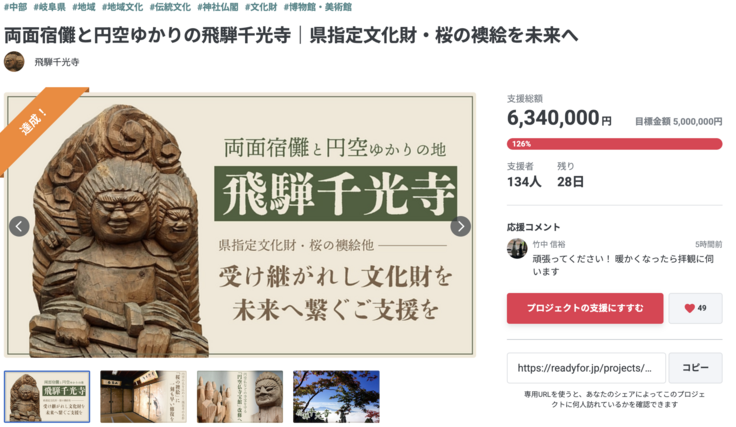This screenshot has width=736, height=427.
Task: Click the プロジェクトの支援にすすむ button
Action: point(585,308)
